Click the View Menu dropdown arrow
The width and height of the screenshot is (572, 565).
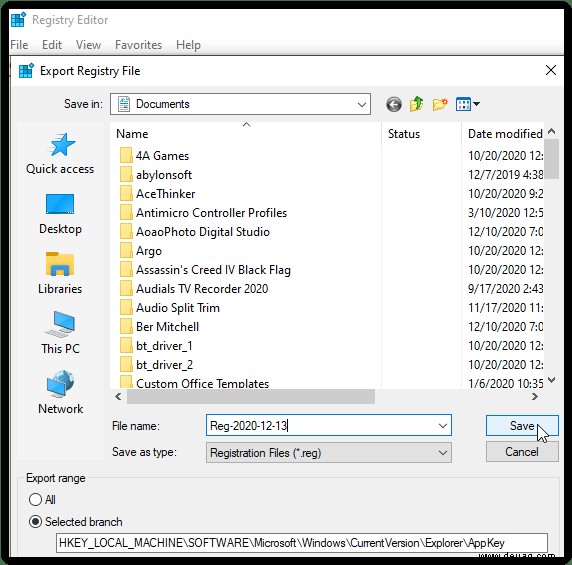click(x=476, y=104)
